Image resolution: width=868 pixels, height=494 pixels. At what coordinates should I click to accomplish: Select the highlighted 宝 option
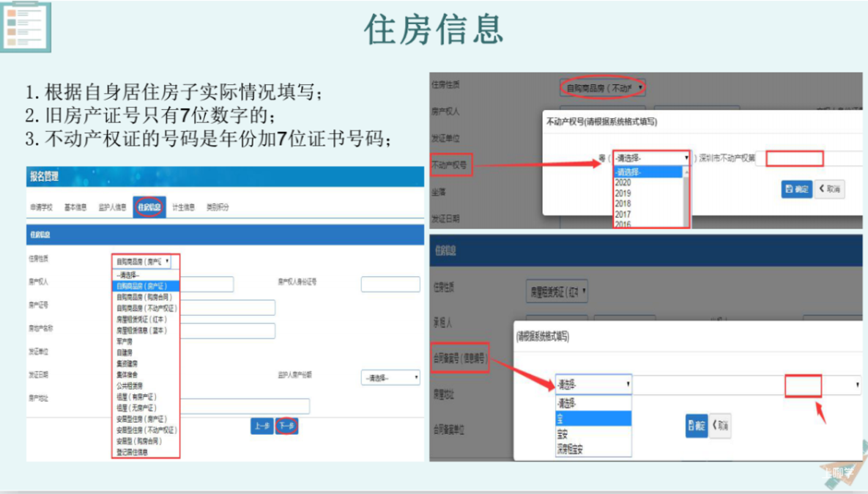tap(593, 419)
